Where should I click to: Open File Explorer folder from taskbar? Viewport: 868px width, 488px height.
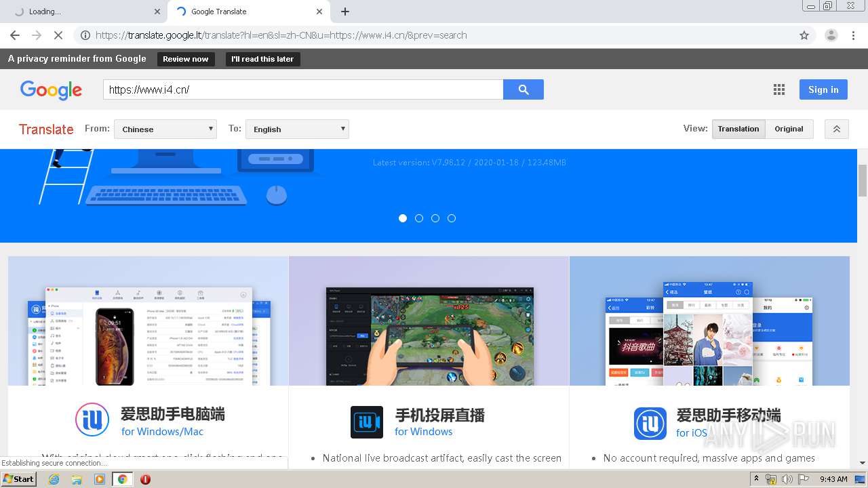click(77, 479)
